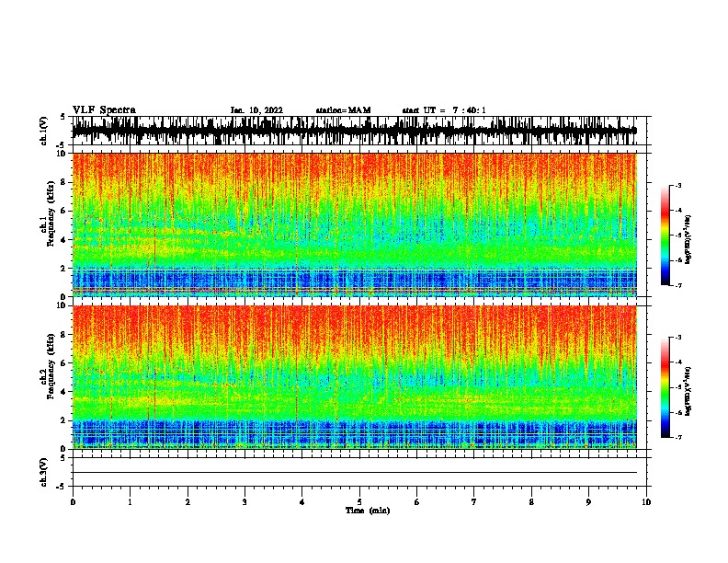The width and height of the screenshot is (728, 563).
Task: Select the 'start UT = 7:40:1' text
Action: pyautogui.click(x=444, y=110)
